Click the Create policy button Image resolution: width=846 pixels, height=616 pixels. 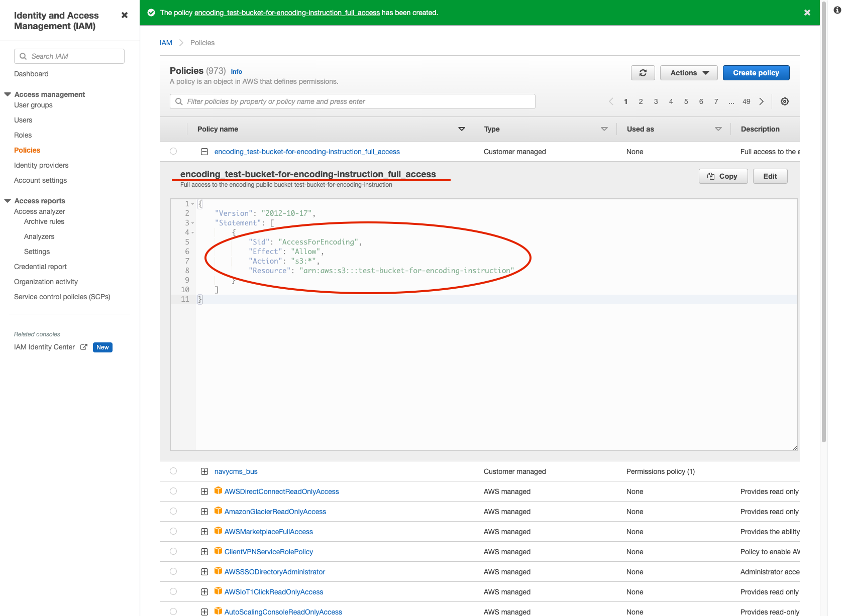tap(756, 73)
